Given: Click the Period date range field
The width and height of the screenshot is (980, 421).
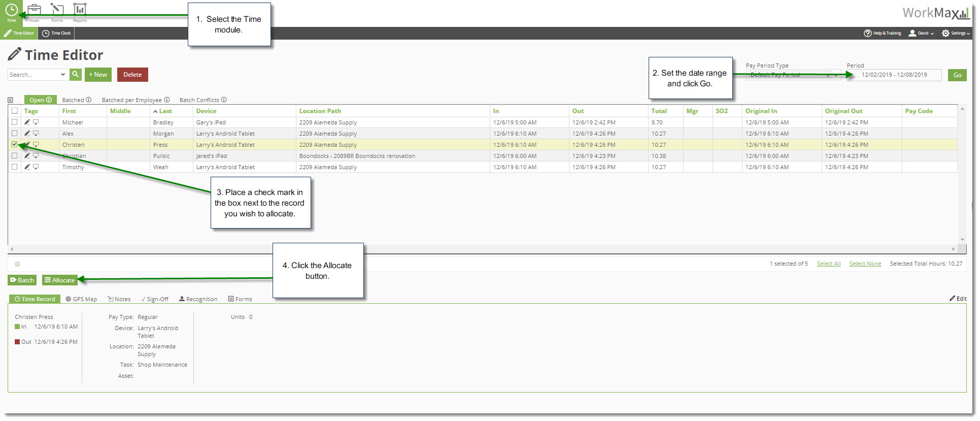Looking at the screenshot, I should coord(894,75).
